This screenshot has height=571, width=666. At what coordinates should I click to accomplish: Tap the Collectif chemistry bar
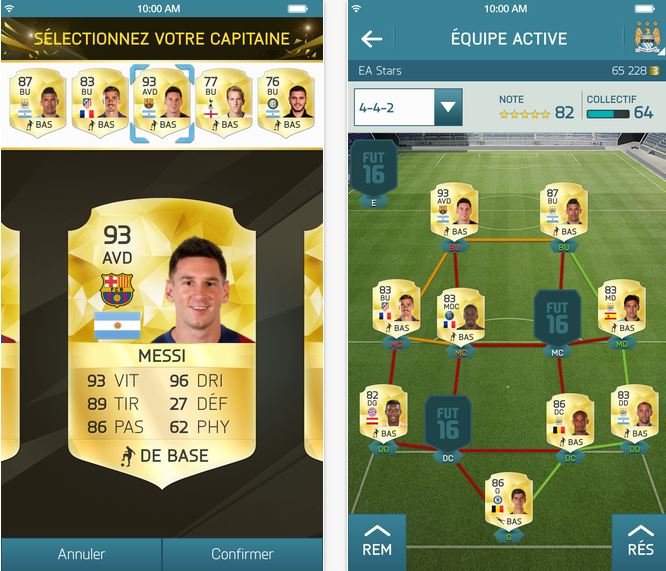[x=607, y=114]
